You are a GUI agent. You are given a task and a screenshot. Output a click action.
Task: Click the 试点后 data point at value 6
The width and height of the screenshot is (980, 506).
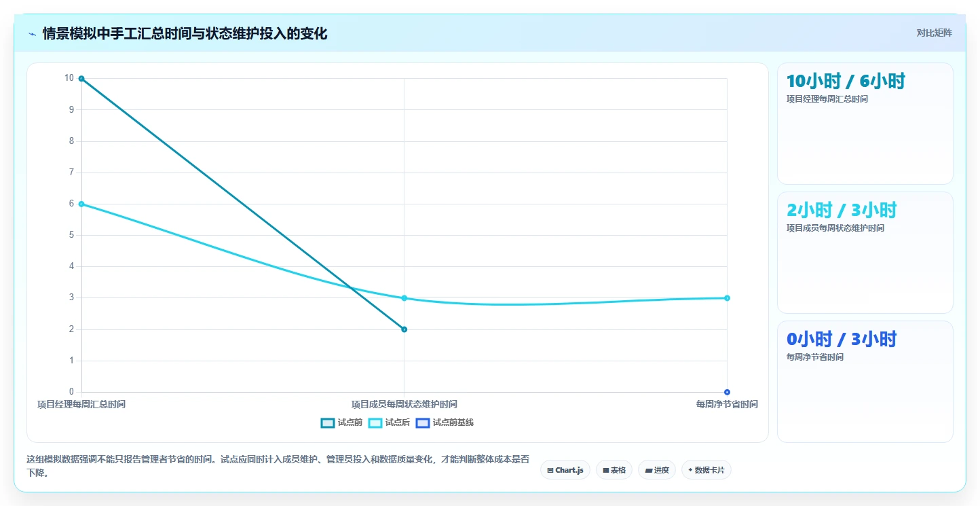pos(81,204)
